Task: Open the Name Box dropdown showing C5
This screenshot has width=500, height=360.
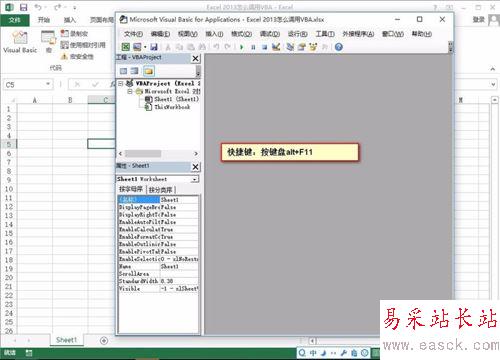Action: pyautogui.click(x=48, y=84)
